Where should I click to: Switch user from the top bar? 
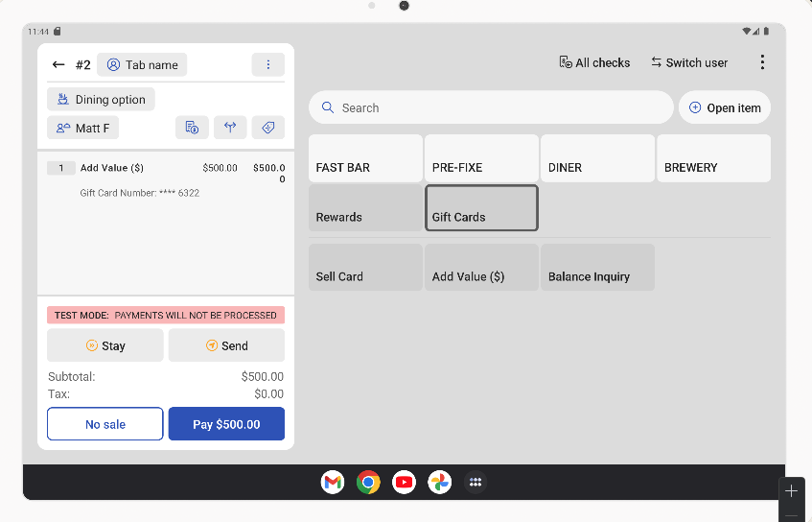[689, 62]
